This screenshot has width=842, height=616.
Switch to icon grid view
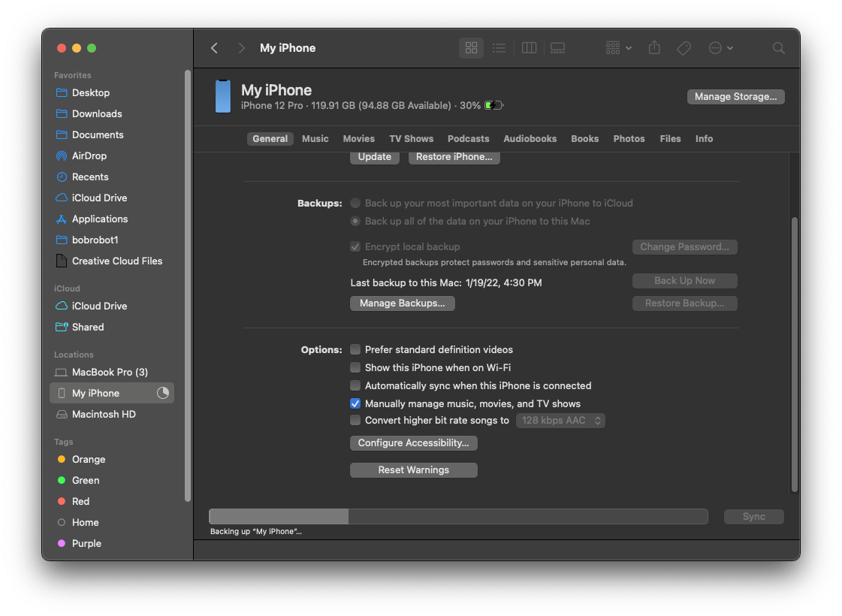(471, 48)
